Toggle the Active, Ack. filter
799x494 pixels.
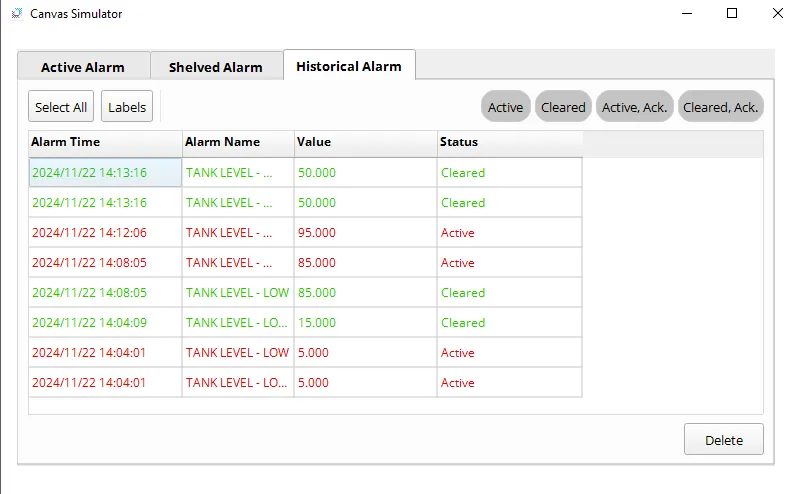click(634, 107)
